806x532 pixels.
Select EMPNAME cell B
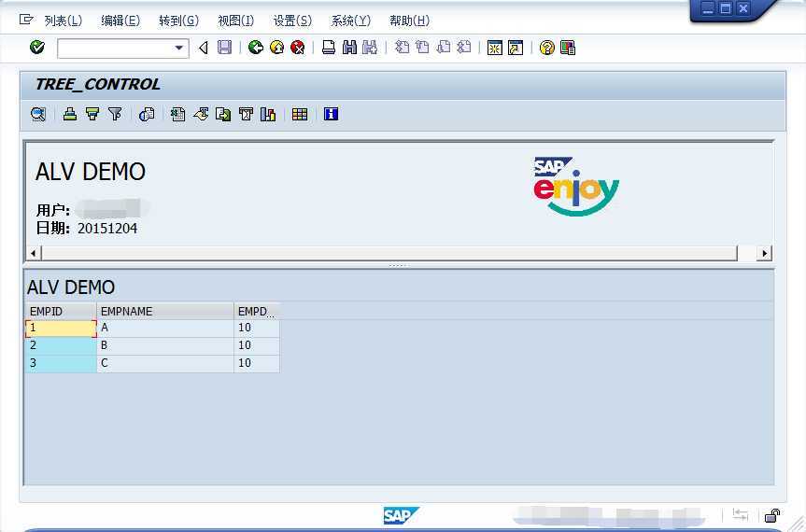(165, 345)
